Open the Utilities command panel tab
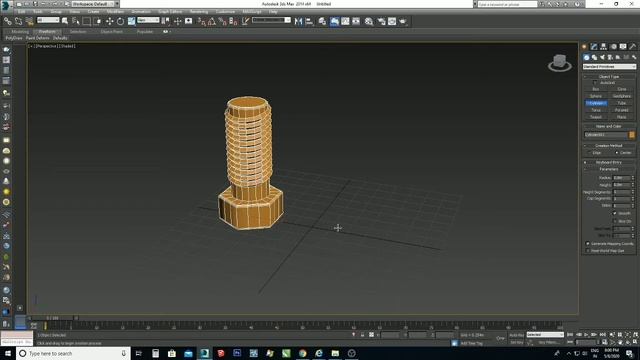 pos(632,47)
